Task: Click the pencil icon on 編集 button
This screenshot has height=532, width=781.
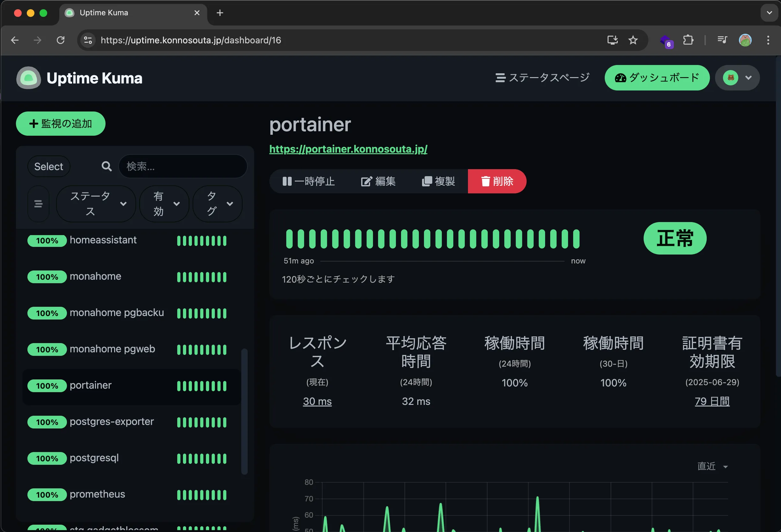Action: [366, 181]
